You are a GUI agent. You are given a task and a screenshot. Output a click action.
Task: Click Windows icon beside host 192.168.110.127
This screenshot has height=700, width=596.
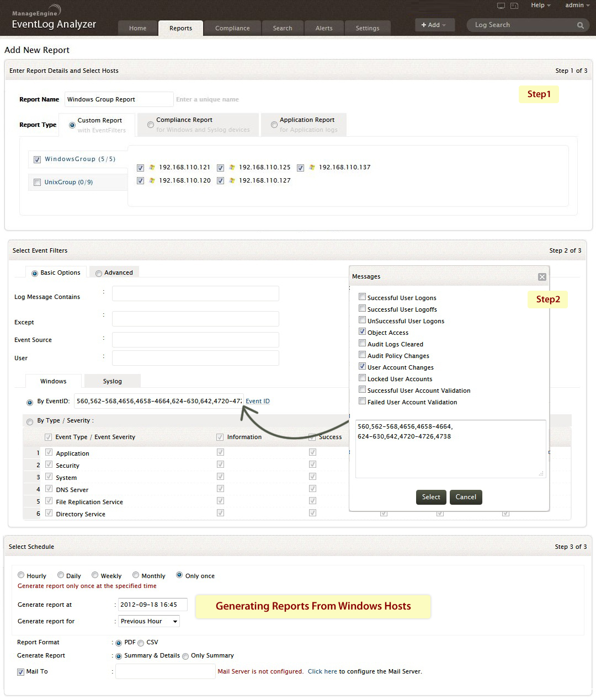pos(232,180)
